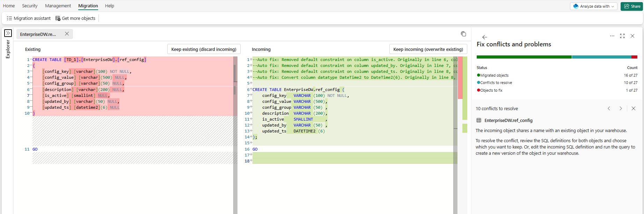Click the diff overview ruler beside Incoming
Viewport: 644px width, 214px height.
pos(462,135)
